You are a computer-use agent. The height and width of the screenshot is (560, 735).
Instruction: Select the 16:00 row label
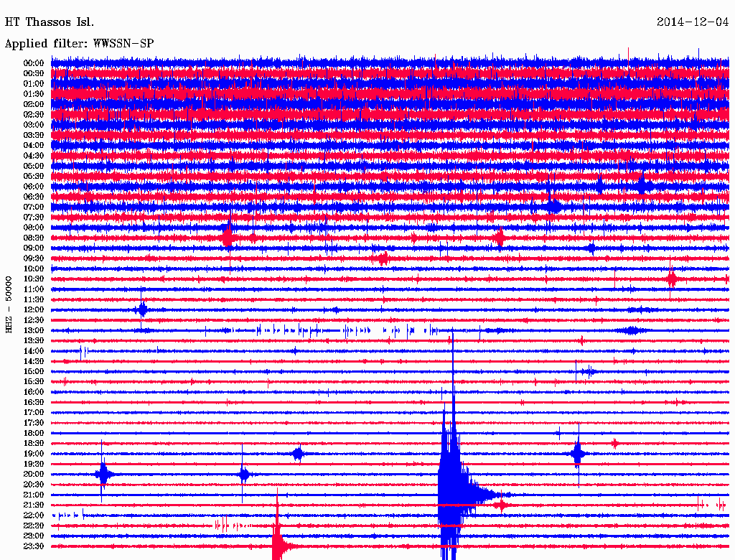tap(34, 392)
